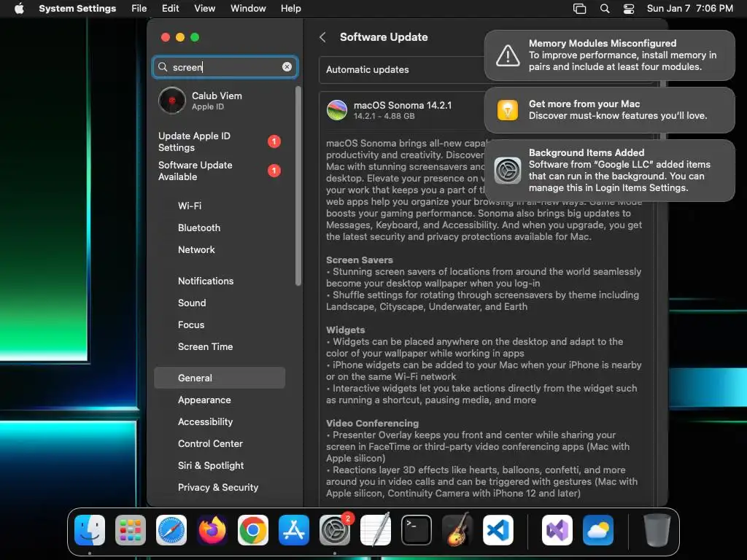Open Background Items Added notification
The width and height of the screenshot is (747, 560).
click(x=609, y=171)
